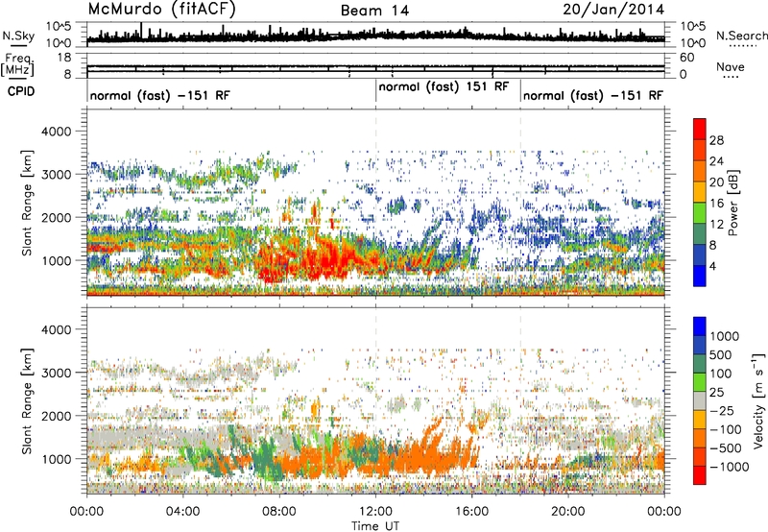Click the 16:00 time tick label
The width and height of the screenshot is (768, 532).
tap(471, 512)
